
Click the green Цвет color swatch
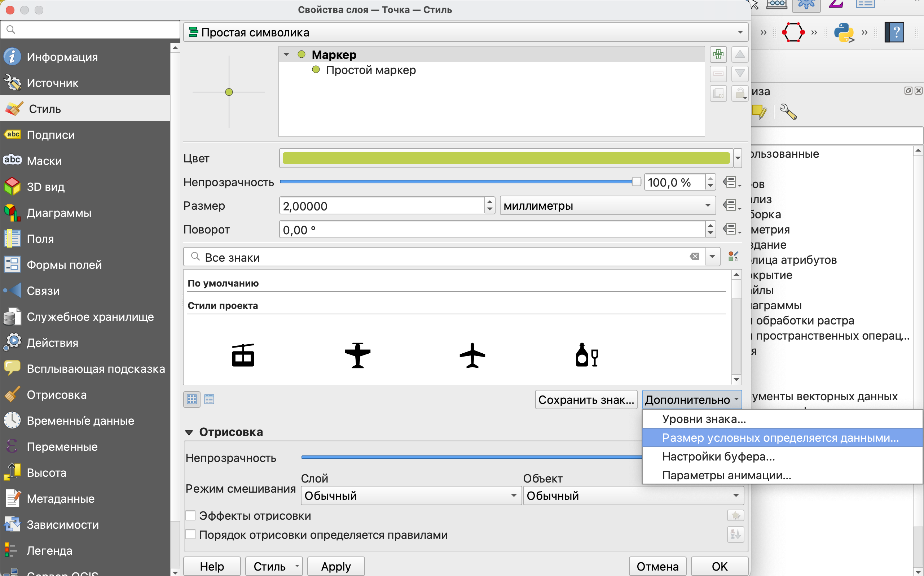[506, 158]
